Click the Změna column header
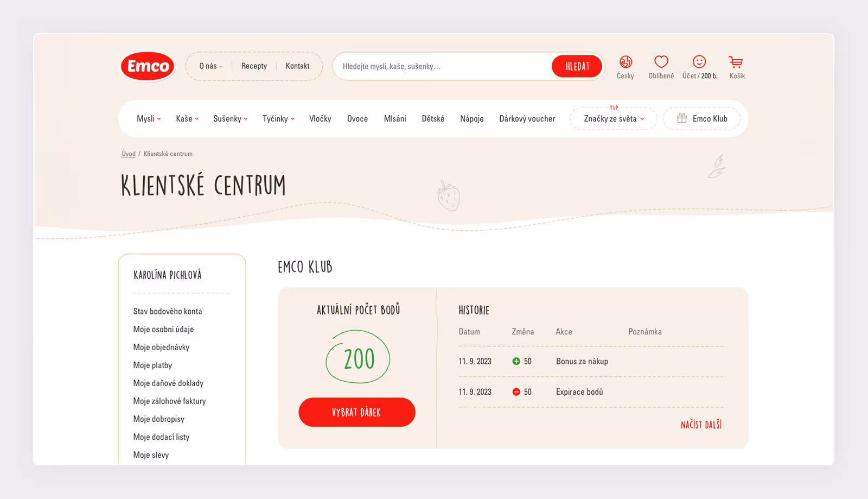This screenshot has width=868, height=499. [523, 332]
